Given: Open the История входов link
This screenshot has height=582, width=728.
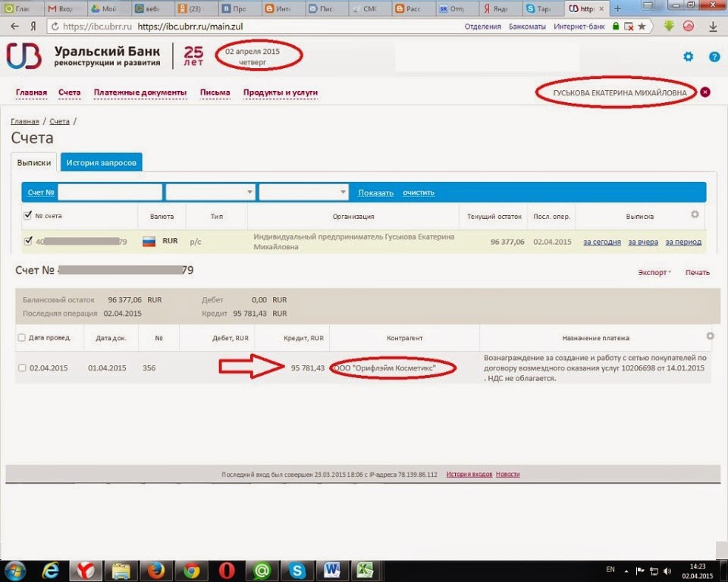Looking at the screenshot, I should 469,474.
